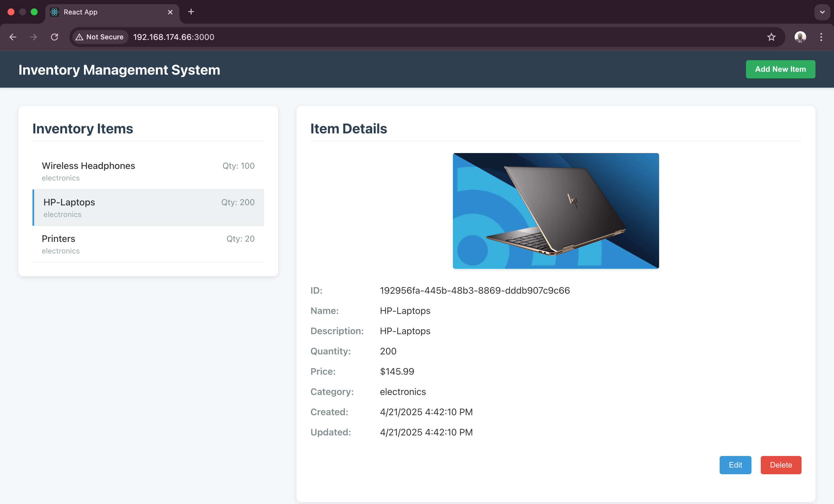Click the Inventory Management System title
This screenshot has height=504, width=834.
pos(119,70)
